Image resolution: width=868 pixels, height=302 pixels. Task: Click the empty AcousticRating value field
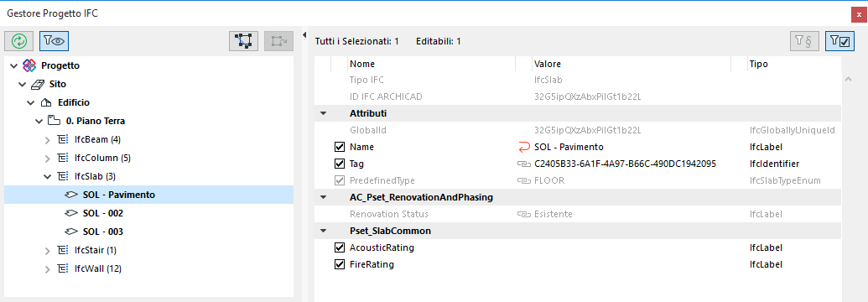point(631,247)
